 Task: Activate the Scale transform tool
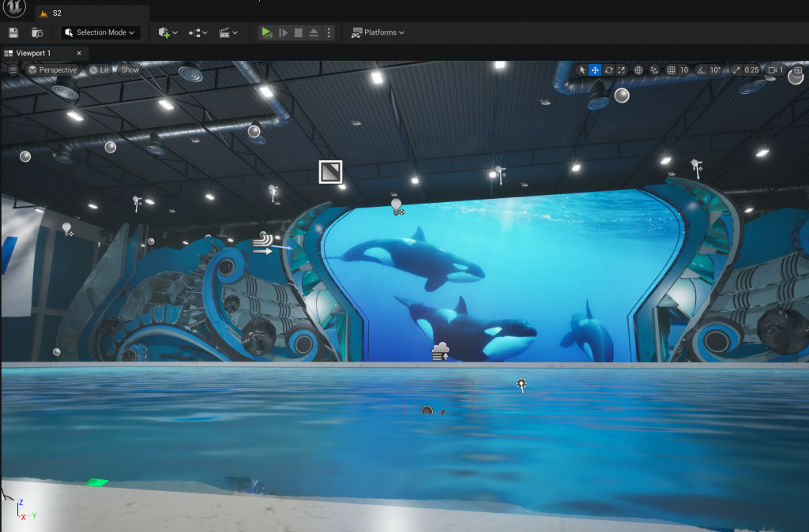pos(622,69)
